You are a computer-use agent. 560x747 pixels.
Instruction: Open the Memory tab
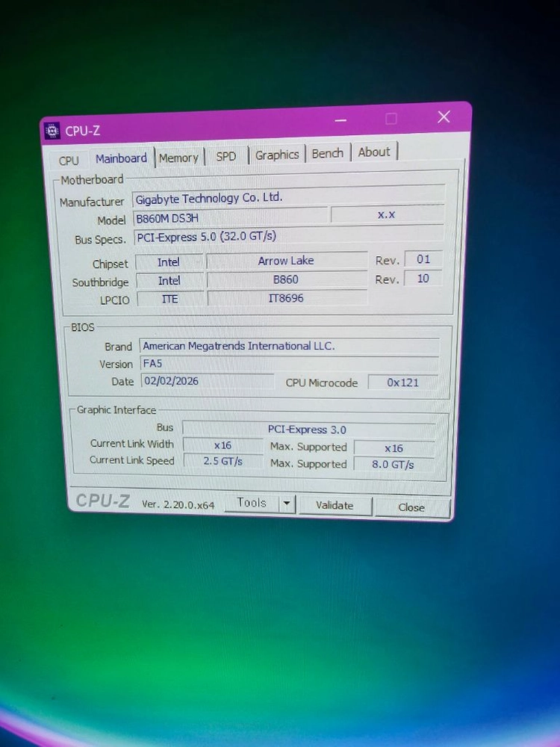coord(178,158)
